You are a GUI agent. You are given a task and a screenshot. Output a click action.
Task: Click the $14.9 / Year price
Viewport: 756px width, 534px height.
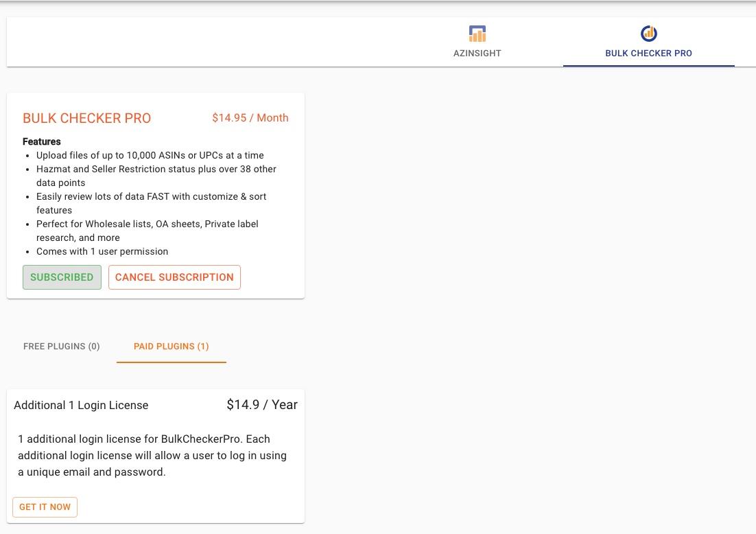click(262, 405)
